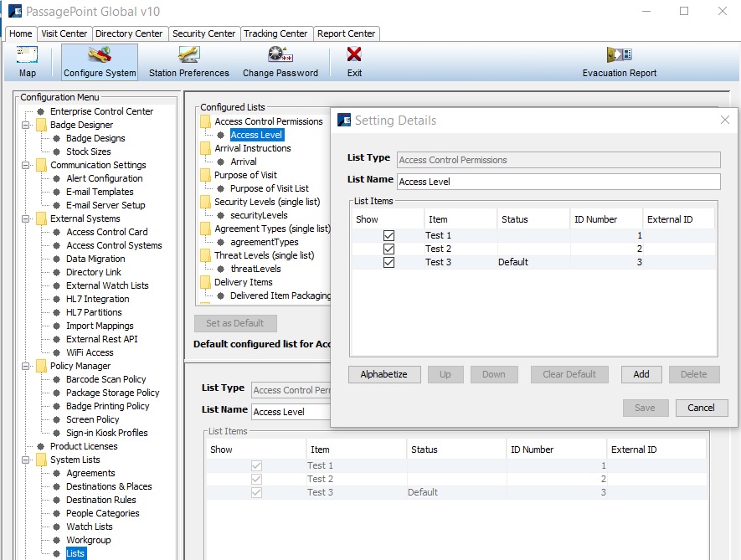Click the Arrival Instructions folder icon
741x560 pixels.
pyautogui.click(x=205, y=148)
